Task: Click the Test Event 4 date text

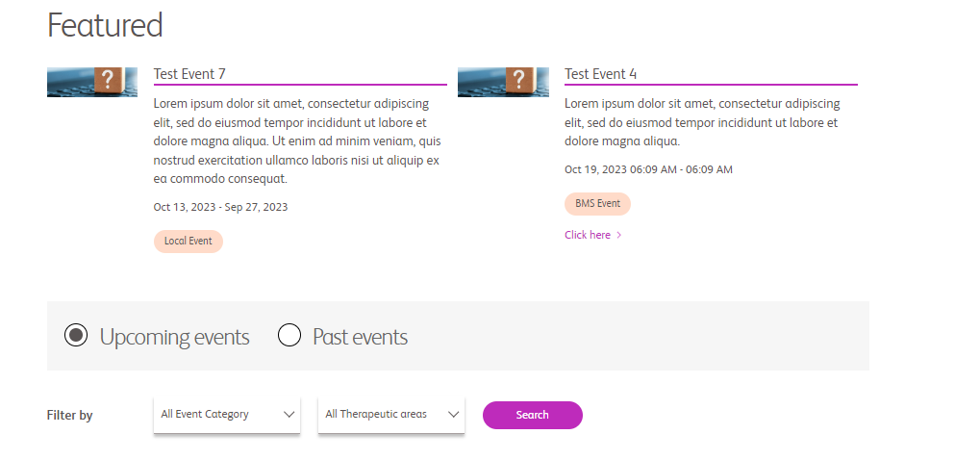Action: (x=648, y=169)
